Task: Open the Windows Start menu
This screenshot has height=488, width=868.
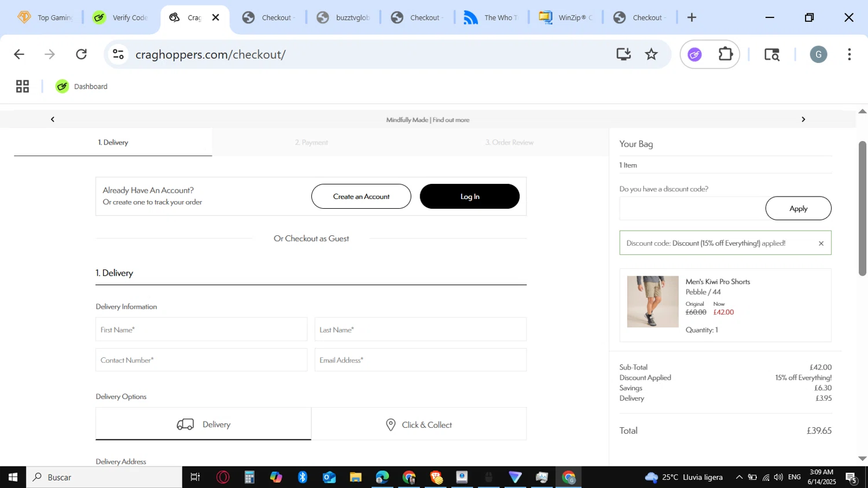Action: [13, 477]
